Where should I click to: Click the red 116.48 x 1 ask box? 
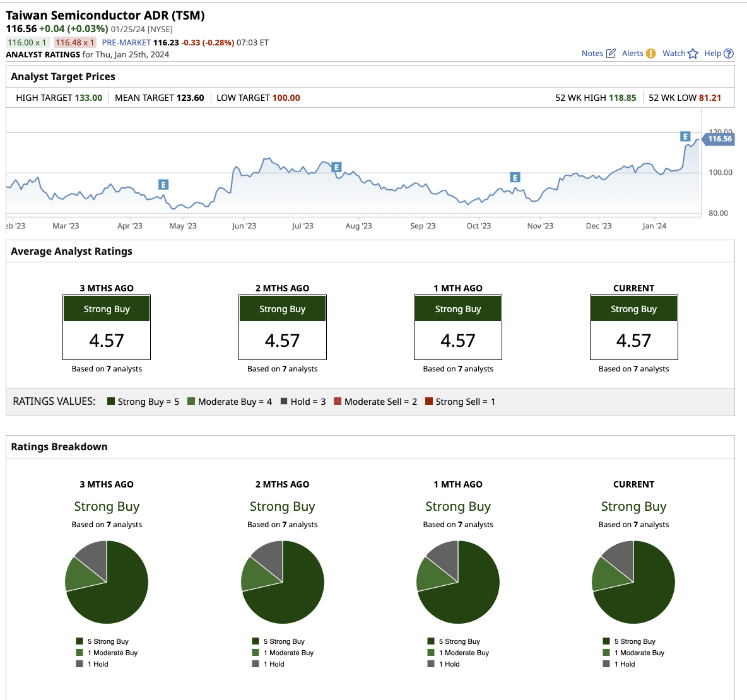(74, 42)
